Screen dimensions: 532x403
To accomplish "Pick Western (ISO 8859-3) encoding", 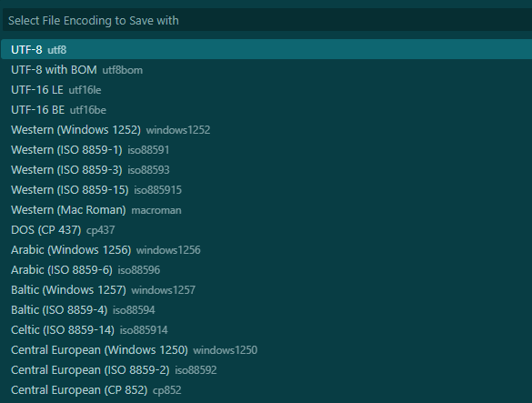I will tap(266, 170).
